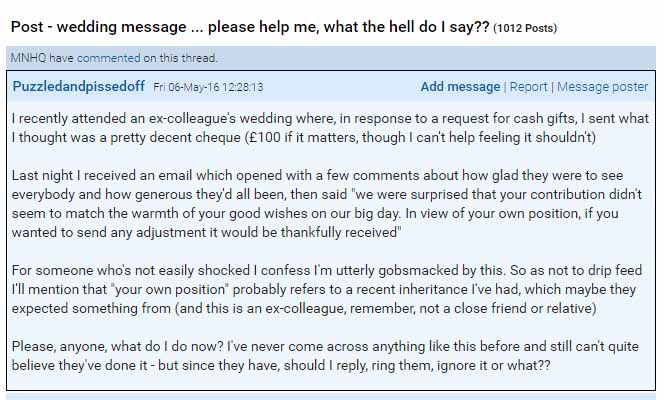The image size is (664, 400).
Task: Click the post timestamp Fri 06-May-16
Action: [x=208, y=87]
